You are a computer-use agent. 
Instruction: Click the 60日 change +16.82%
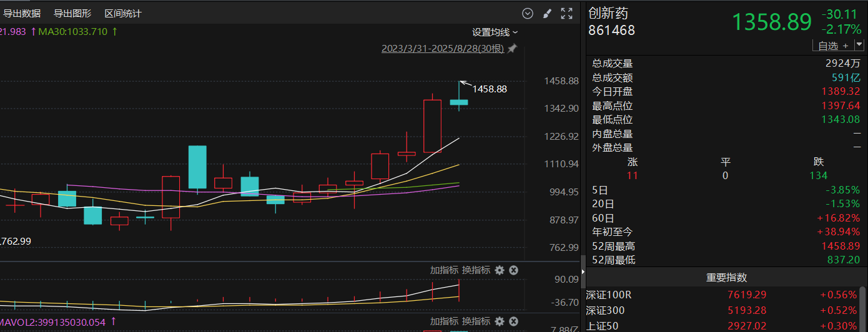click(x=839, y=218)
